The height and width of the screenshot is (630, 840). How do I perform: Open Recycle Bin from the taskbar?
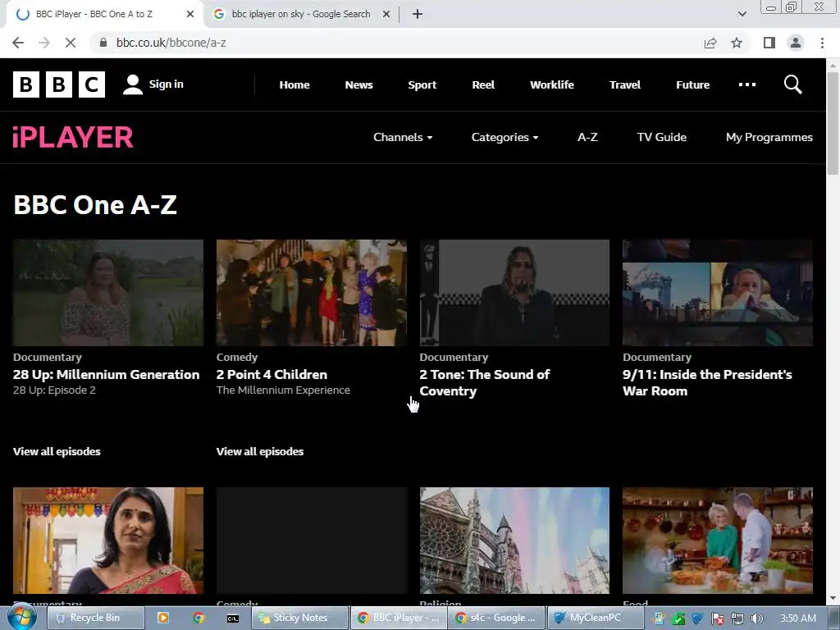(x=95, y=618)
